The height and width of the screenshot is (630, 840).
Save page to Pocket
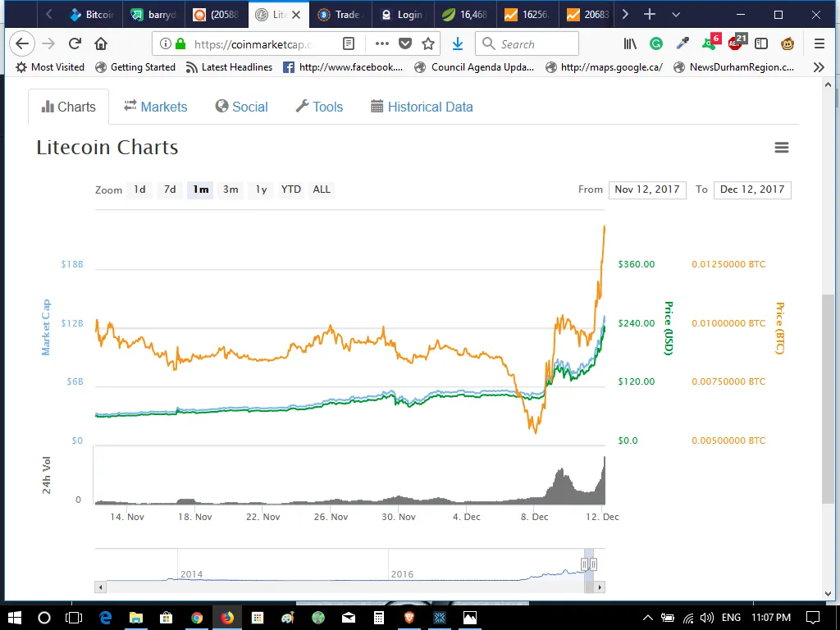405,44
